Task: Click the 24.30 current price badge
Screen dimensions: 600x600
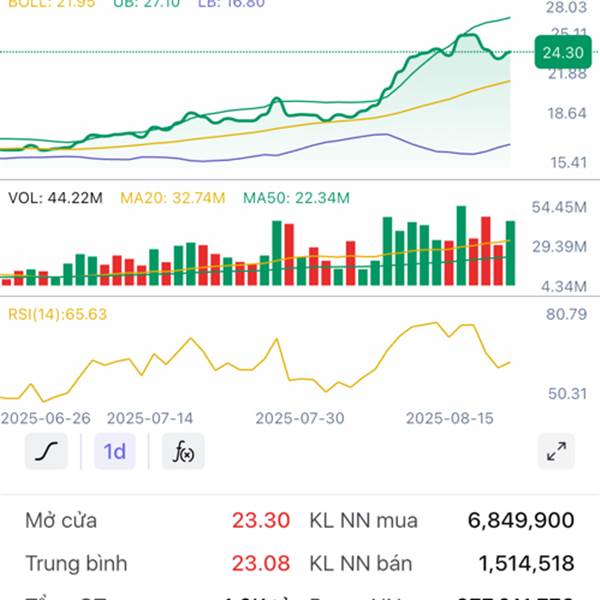Action: (x=563, y=52)
